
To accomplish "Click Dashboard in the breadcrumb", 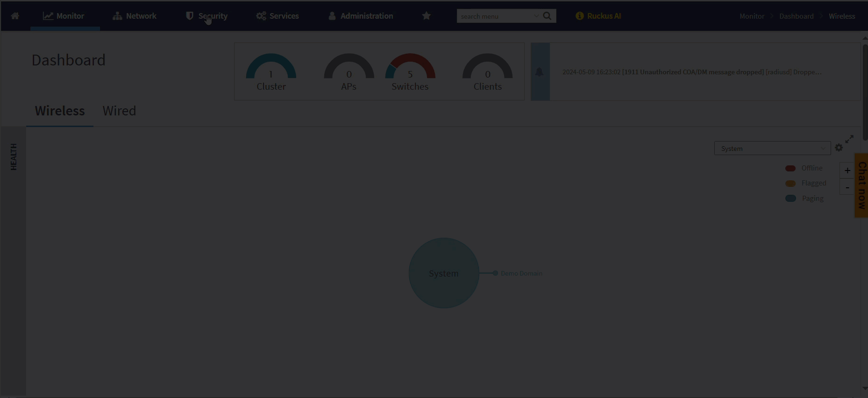I will pos(796,16).
